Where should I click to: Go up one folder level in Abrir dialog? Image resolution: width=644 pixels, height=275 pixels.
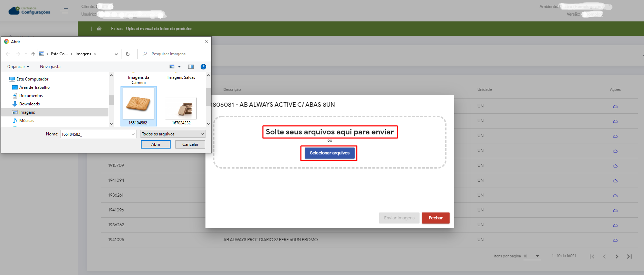(x=33, y=54)
